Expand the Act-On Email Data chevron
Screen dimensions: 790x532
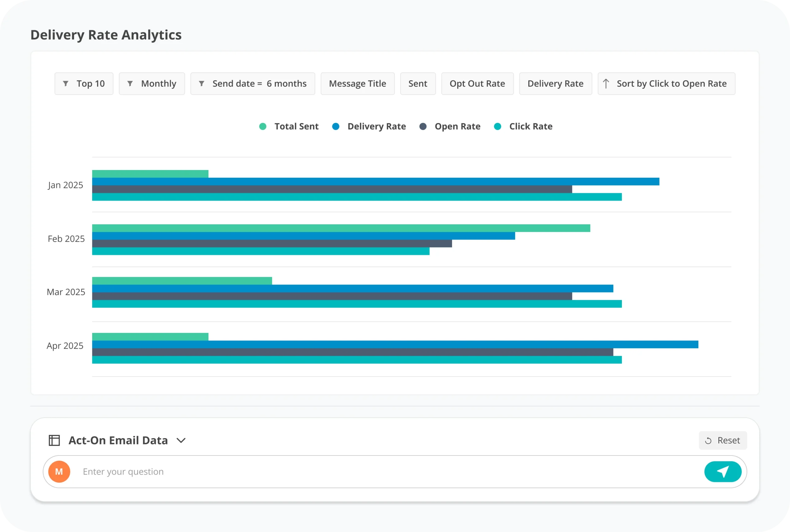pyautogui.click(x=181, y=440)
